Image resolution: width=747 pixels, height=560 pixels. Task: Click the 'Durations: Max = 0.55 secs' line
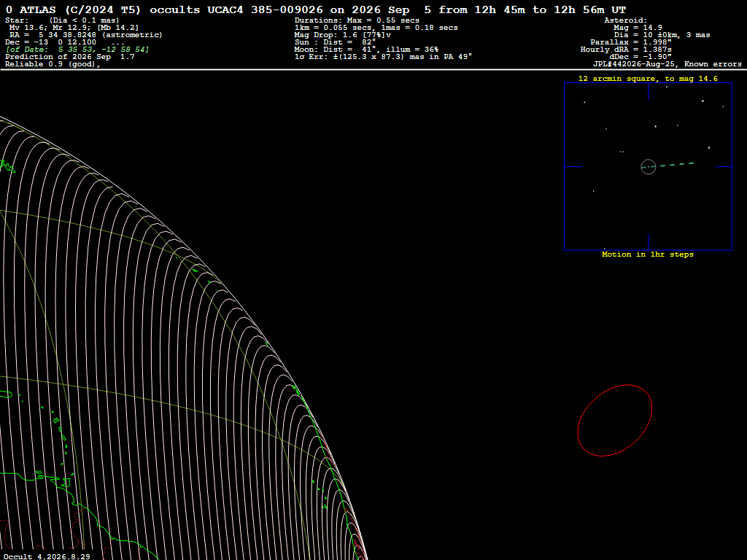pyautogui.click(x=357, y=20)
